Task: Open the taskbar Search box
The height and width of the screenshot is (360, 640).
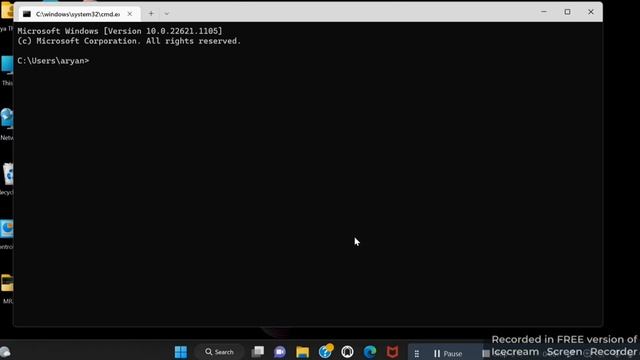Action: pyautogui.click(x=219, y=352)
